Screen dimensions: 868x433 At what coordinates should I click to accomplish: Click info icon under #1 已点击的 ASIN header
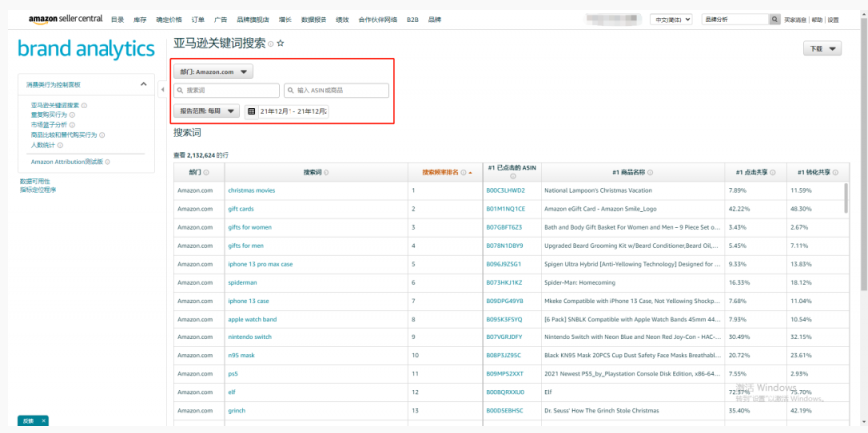click(x=513, y=177)
